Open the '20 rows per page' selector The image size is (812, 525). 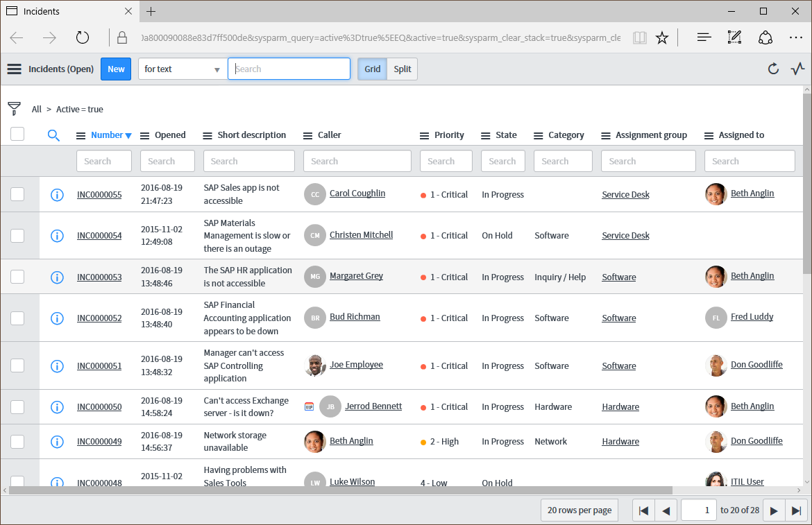click(x=580, y=510)
